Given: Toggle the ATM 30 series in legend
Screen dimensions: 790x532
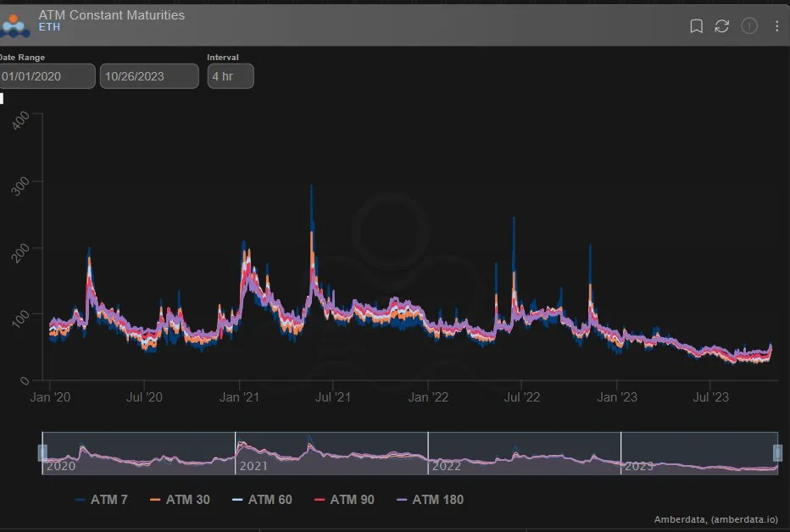Looking at the screenshot, I should 180,499.
